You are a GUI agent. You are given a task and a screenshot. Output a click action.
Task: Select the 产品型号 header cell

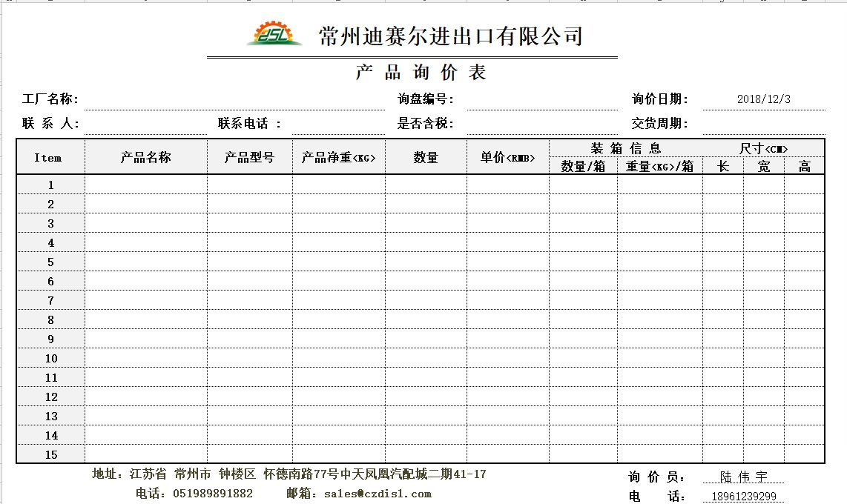point(249,157)
